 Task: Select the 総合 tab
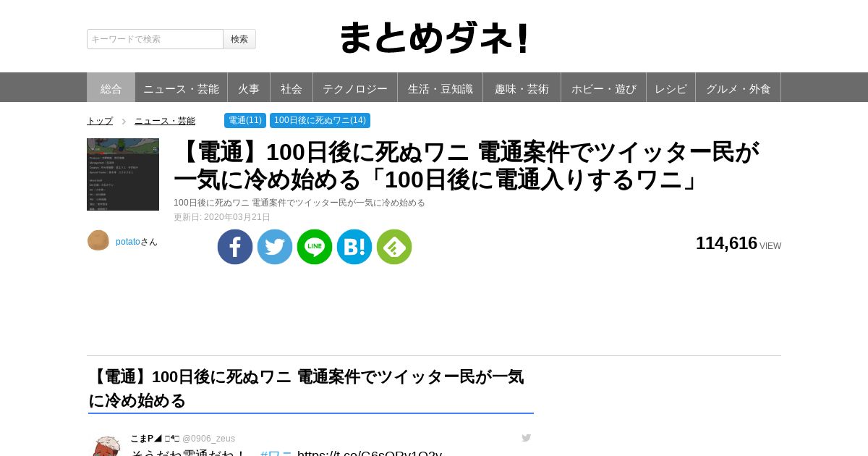pos(111,88)
